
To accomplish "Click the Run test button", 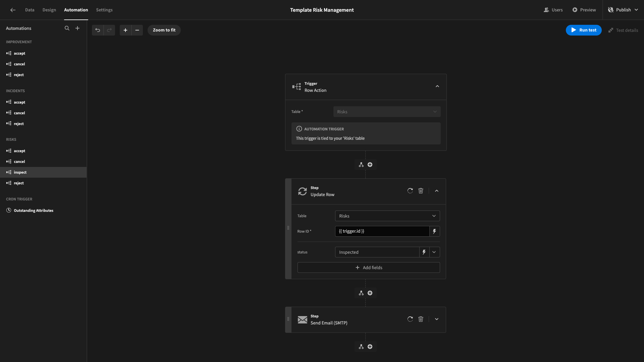I will pos(584,30).
